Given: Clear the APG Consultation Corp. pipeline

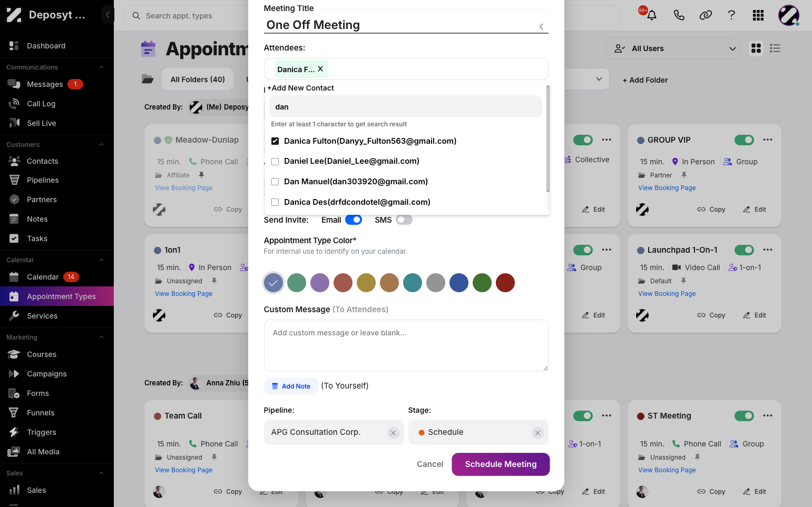Looking at the screenshot, I should 393,433.
